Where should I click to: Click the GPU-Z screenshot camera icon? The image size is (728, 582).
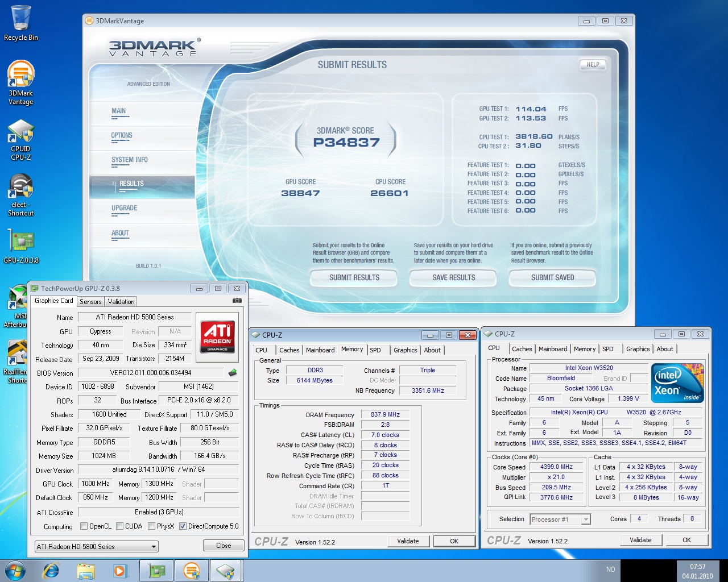[x=237, y=301]
